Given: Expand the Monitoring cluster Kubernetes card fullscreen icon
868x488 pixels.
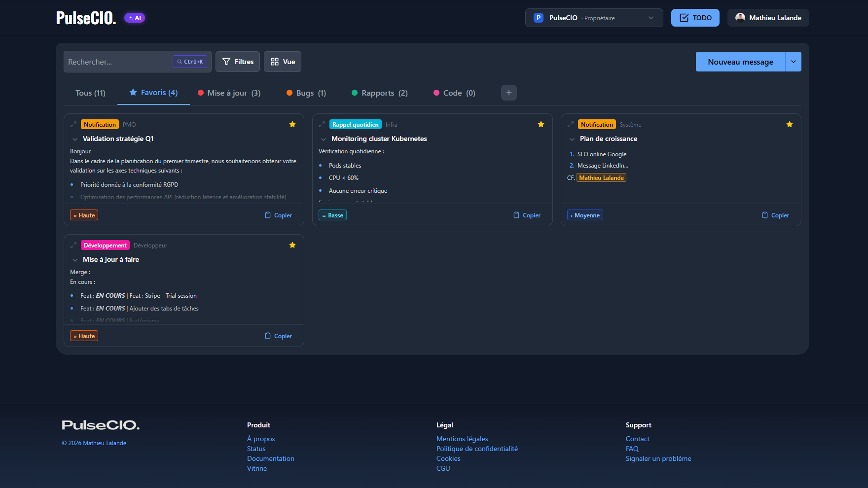Looking at the screenshot, I should (x=322, y=125).
